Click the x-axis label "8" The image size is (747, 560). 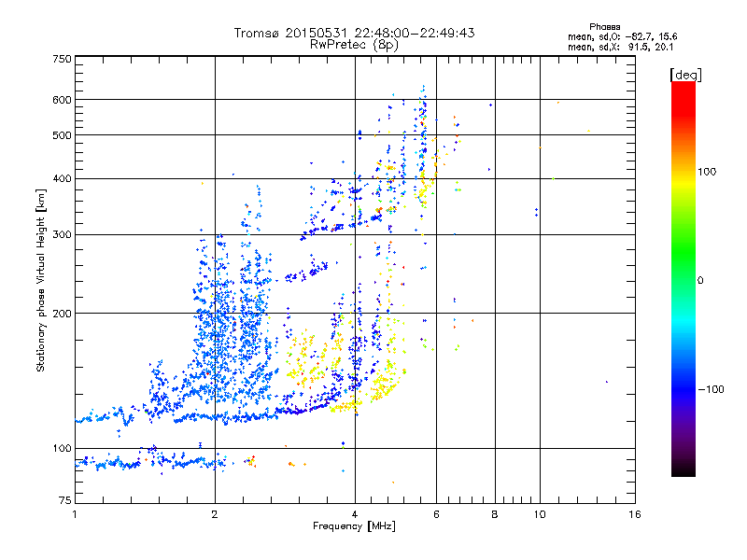coord(495,514)
